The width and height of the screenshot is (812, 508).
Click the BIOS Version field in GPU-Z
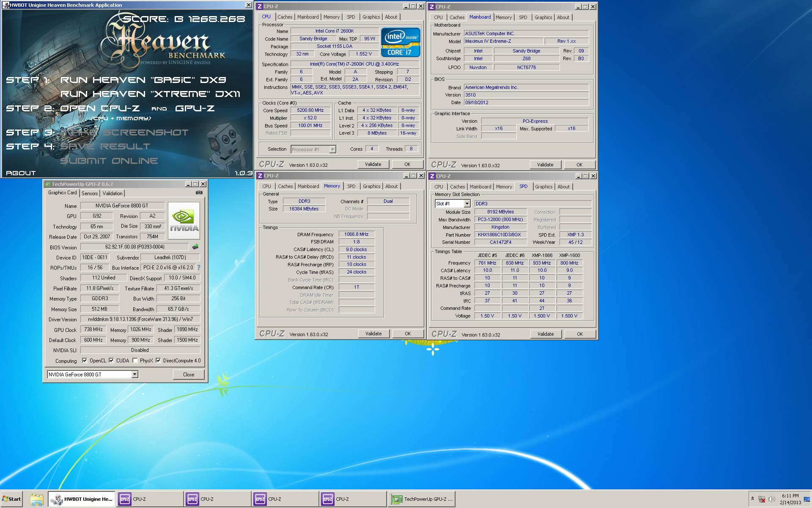pos(134,247)
